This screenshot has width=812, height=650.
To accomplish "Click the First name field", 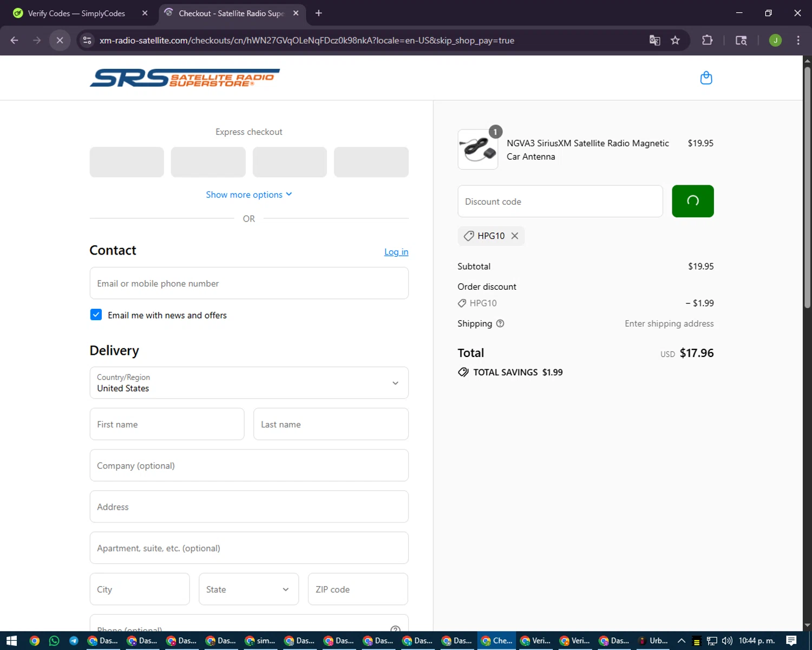I will [167, 424].
